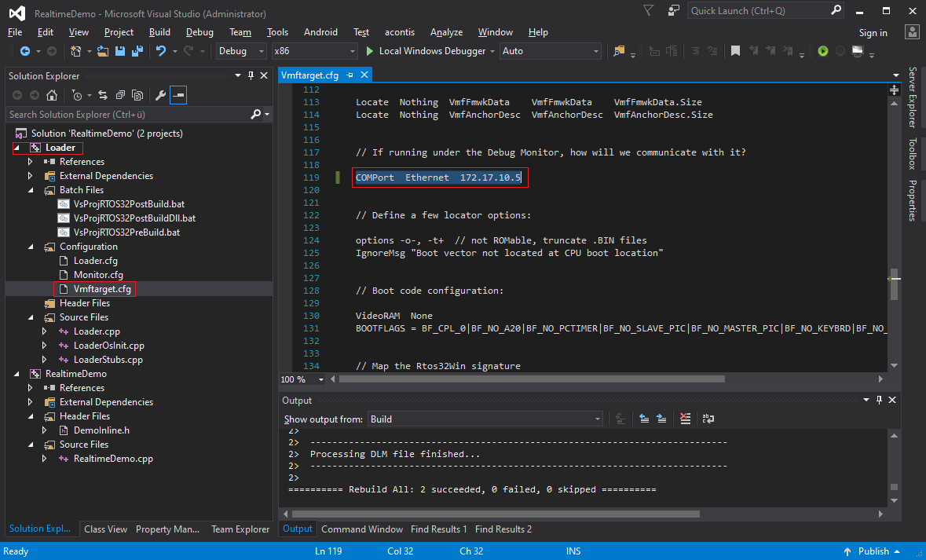The image size is (926, 560).
Task: Toggle a bookmark via the toolbar icon
Action: tap(735, 50)
